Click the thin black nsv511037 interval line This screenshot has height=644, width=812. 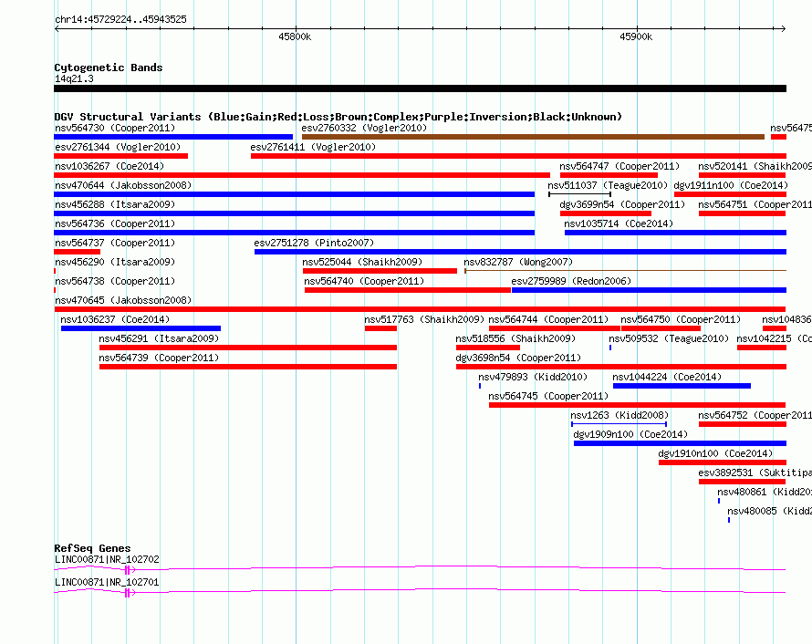pos(580,194)
